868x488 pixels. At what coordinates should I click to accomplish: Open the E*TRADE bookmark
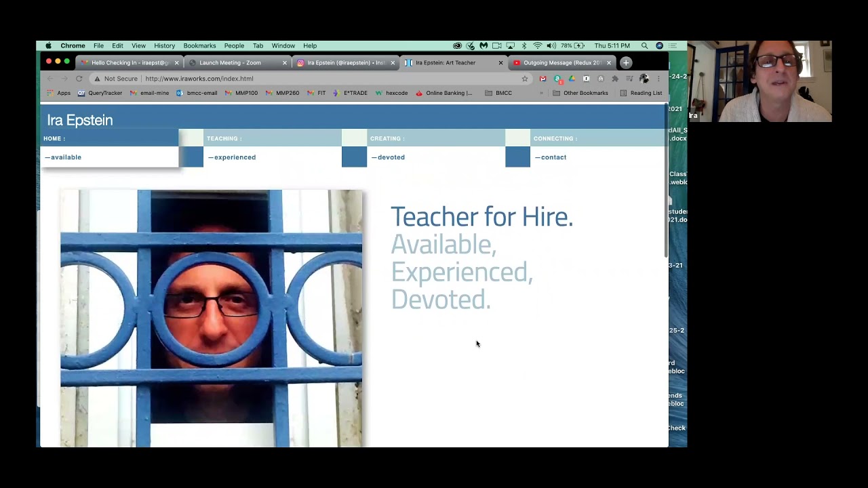click(x=350, y=93)
